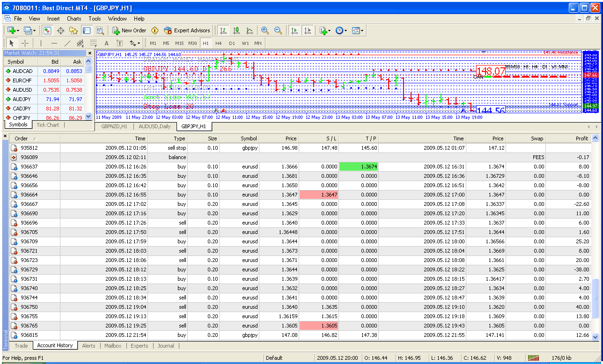The height and width of the screenshot is (364, 603).
Task: Select the arrow cursor tool
Action: 11,43
